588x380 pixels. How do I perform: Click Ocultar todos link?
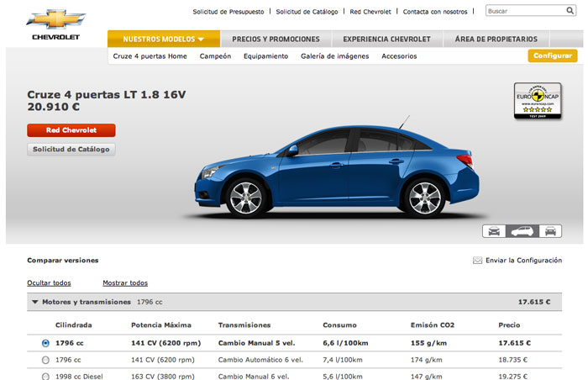coord(49,283)
